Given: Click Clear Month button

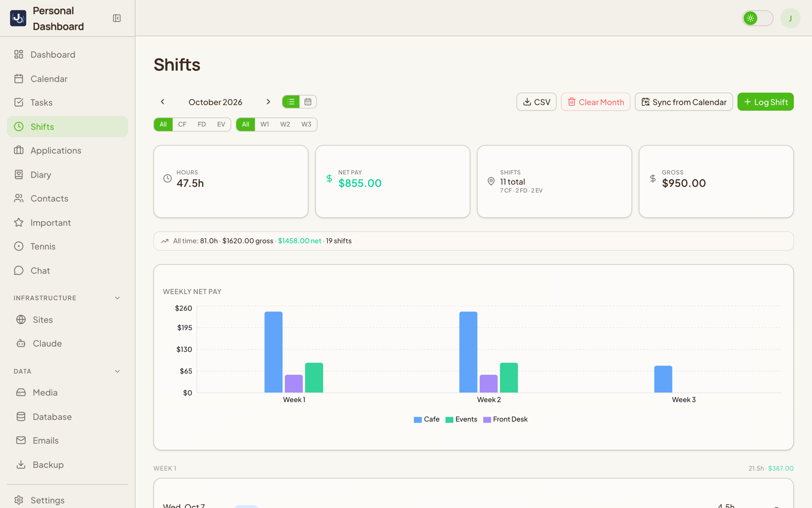Looking at the screenshot, I should (x=596, y=102).
